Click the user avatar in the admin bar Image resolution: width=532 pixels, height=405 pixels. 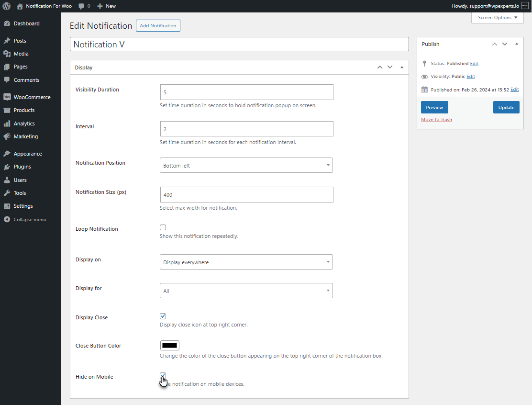click(525, 6)
